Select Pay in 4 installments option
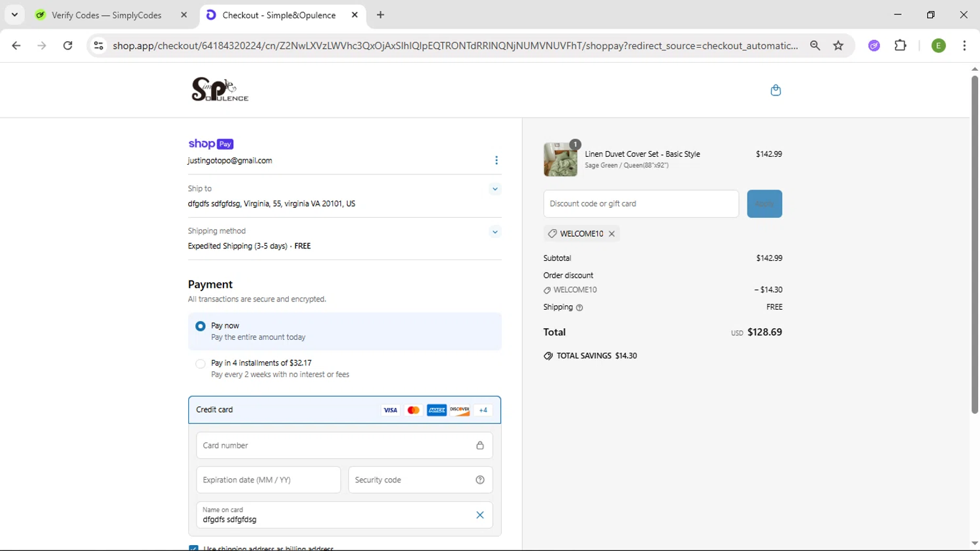This screenshot has width=980, height=551. (x=201, y=364)
